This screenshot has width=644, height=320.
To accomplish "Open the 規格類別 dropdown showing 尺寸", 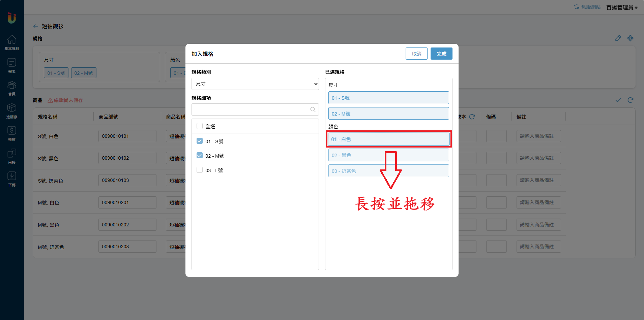I will pyautogui.click(x=255, y=84).
